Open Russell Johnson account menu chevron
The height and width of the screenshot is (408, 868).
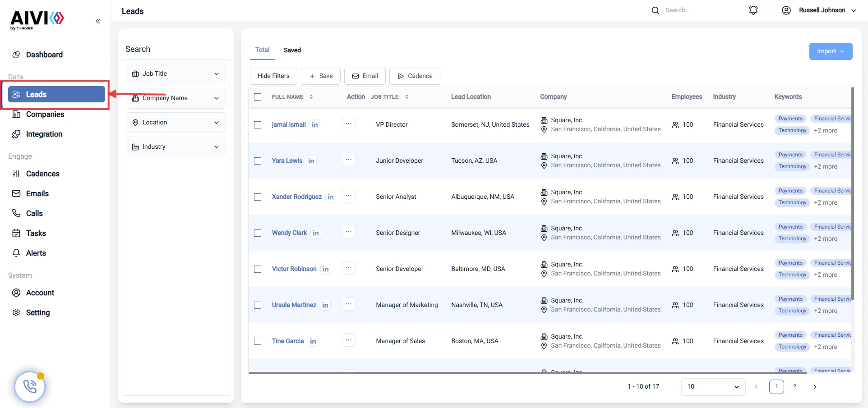(x=854, y=10)
